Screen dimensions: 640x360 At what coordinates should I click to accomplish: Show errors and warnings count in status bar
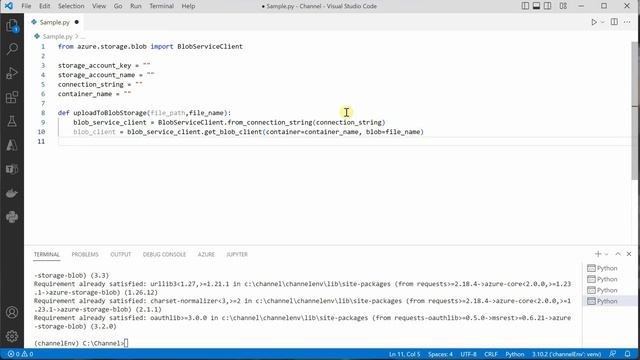(x=20, y=354)
